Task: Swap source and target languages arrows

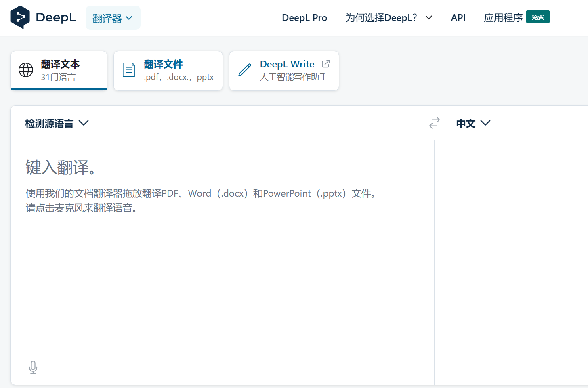Action: (x=435, y=123)
